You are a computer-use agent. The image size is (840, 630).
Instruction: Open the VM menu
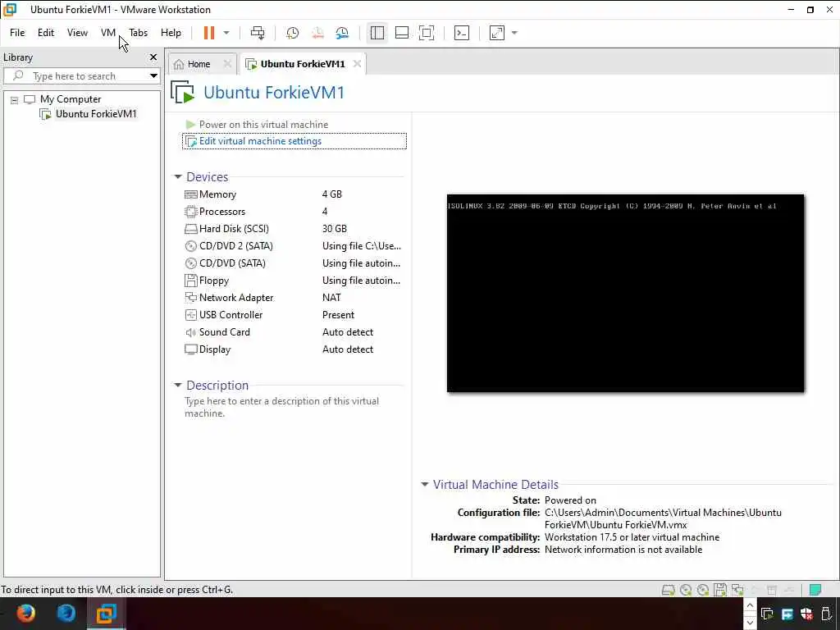108,33
